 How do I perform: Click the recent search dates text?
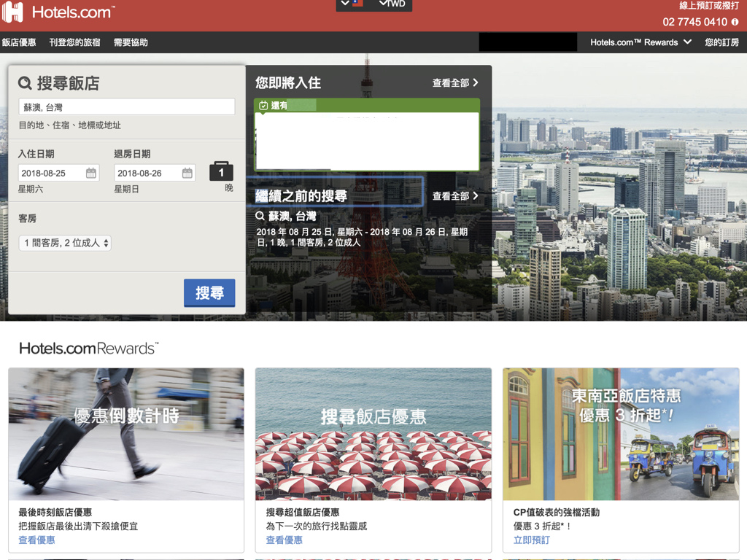[362, 237]
